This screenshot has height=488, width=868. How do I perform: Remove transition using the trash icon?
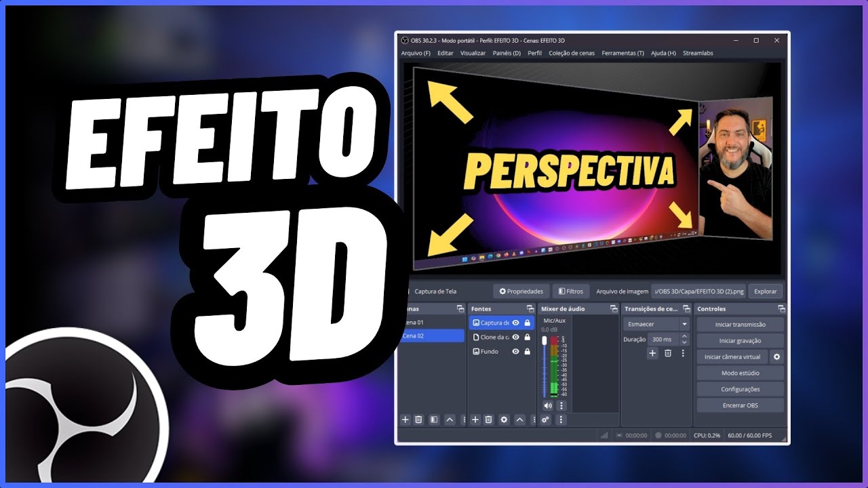pos(668,353)
